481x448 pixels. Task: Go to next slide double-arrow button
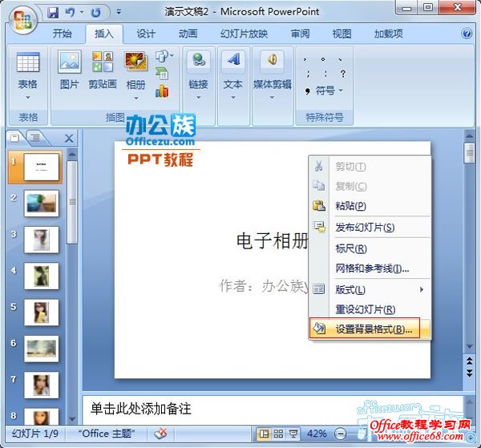click(469, 373)
